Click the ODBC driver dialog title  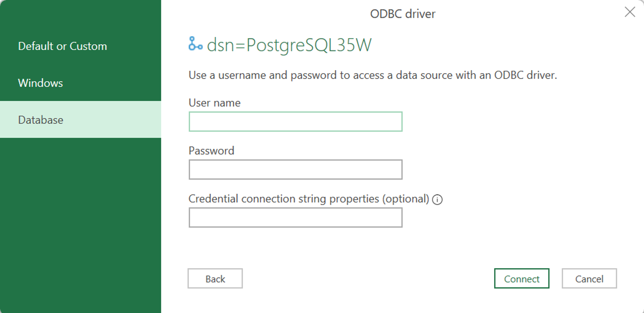(x=402, y=14)
